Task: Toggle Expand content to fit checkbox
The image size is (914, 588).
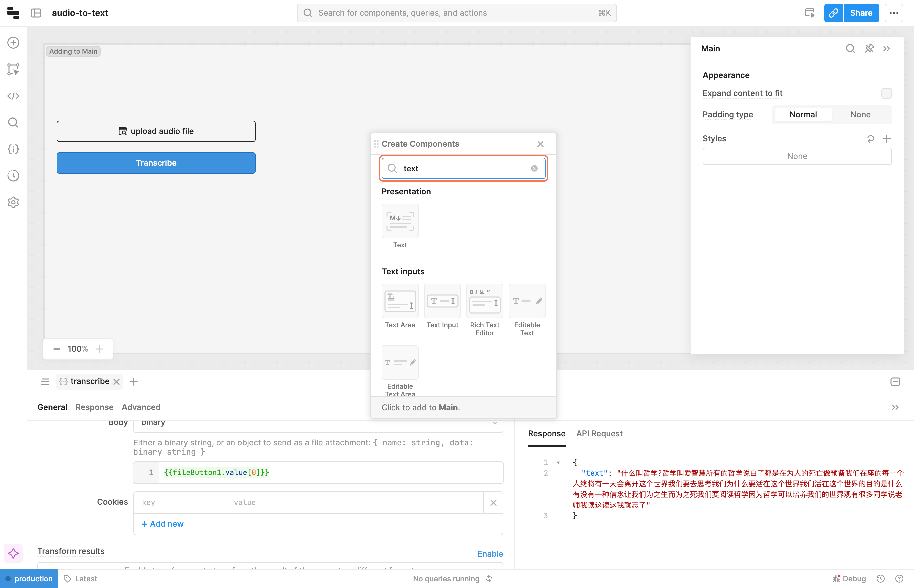Action: (x=886, y=93)
